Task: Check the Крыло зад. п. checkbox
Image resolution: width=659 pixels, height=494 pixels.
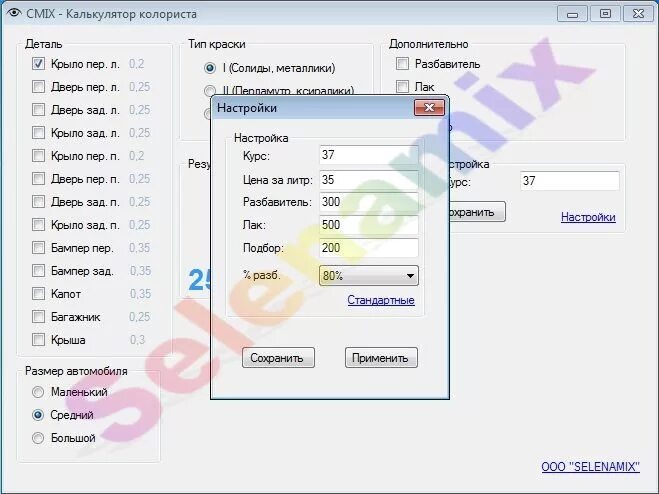Action: (38, 225)
